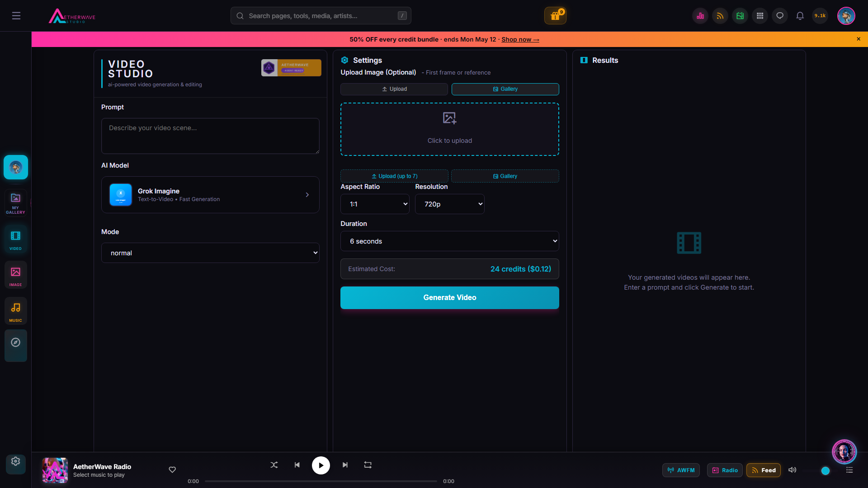Screen dimensions: 868x488
Task: Open the player queue list icon
Action: [x=849, y=470]
